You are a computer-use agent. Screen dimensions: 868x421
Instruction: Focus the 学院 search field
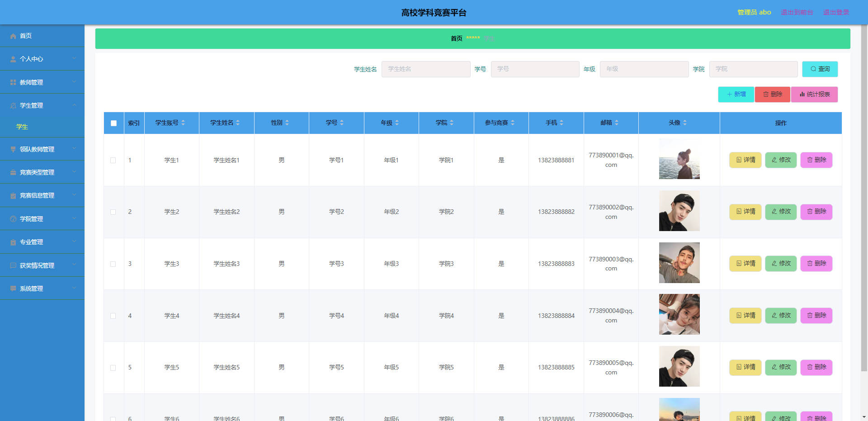(x=754, y=69)
